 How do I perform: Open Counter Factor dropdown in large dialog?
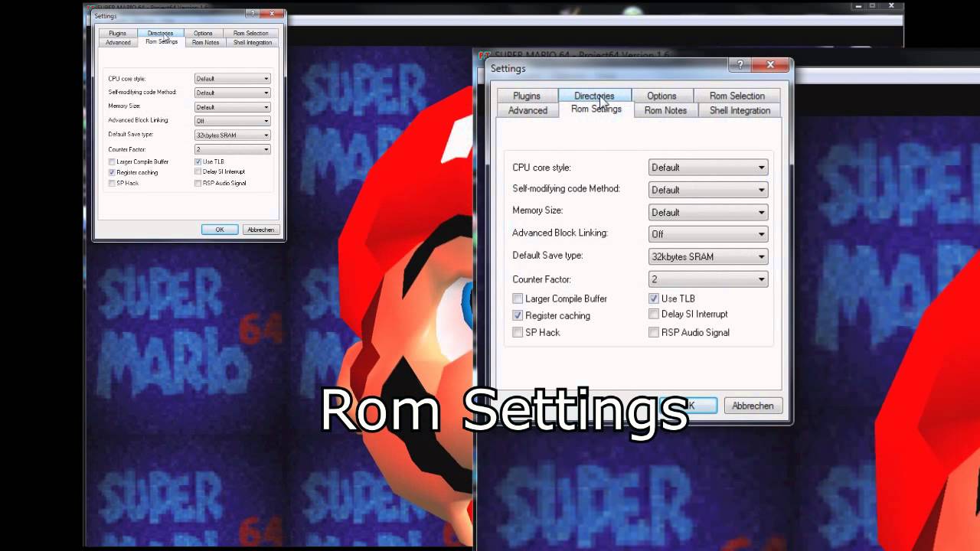click(708, 279)
